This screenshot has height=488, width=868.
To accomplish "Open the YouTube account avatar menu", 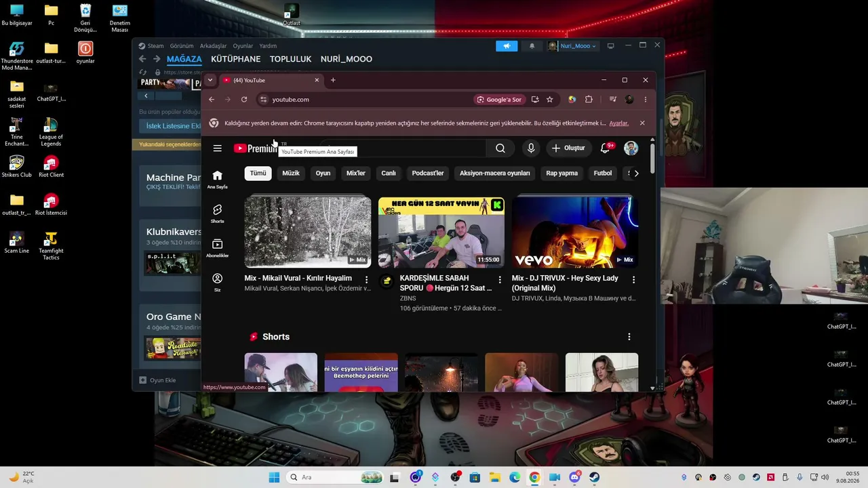I will click(631, 148).
